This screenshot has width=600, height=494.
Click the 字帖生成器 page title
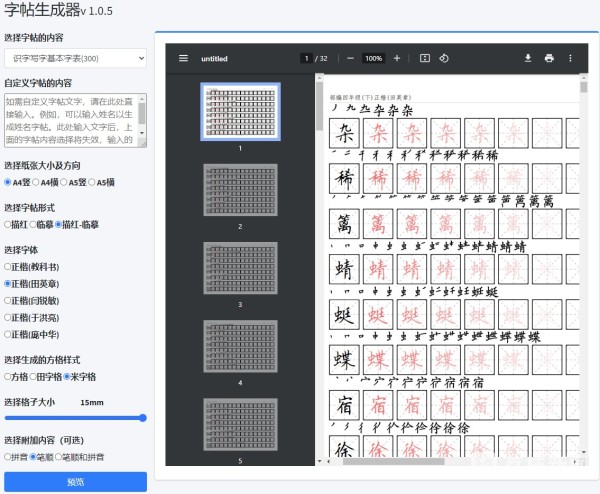42,10
